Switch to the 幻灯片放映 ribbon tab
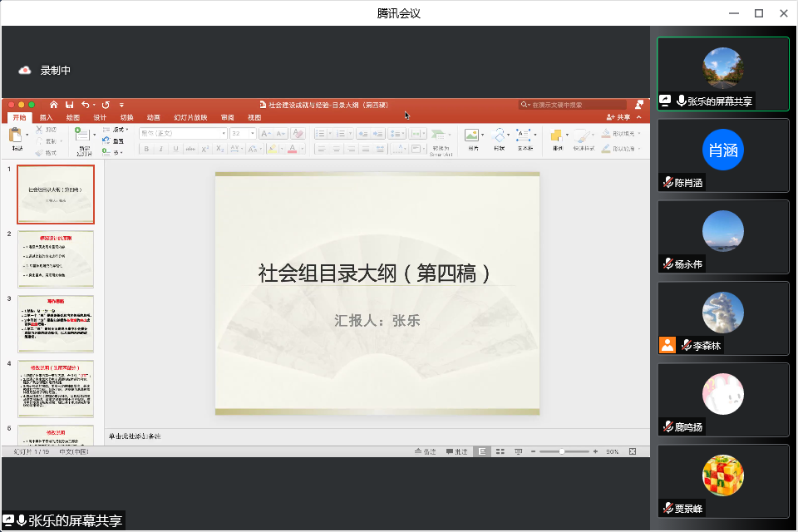The height and width of the screenshot is (532, 798). [x=190, y=117]
